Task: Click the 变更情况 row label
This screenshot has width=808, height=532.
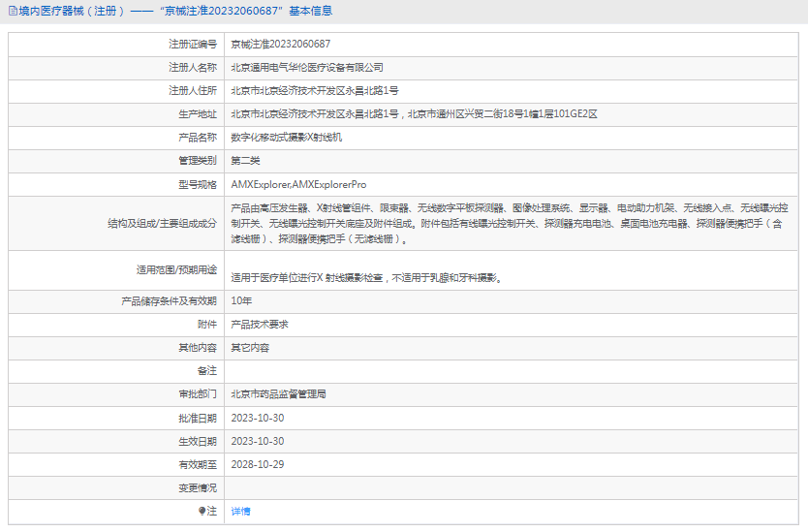Action: click(198, 487)
